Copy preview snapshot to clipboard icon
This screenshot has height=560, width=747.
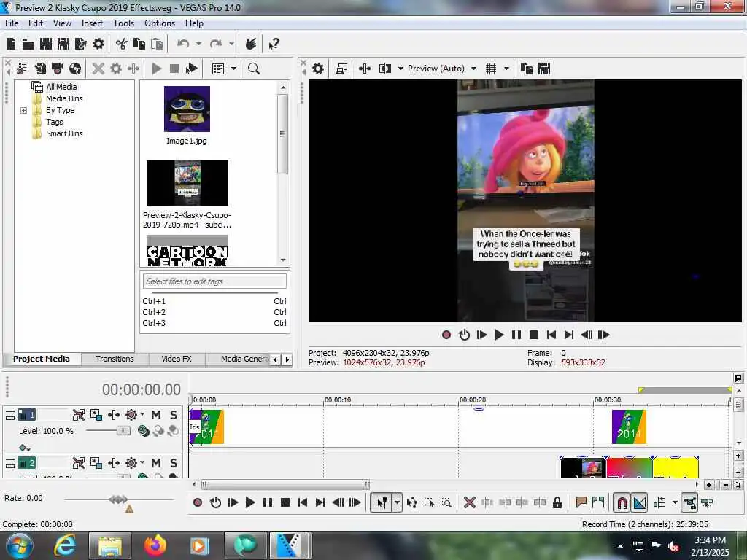[527, 69]
